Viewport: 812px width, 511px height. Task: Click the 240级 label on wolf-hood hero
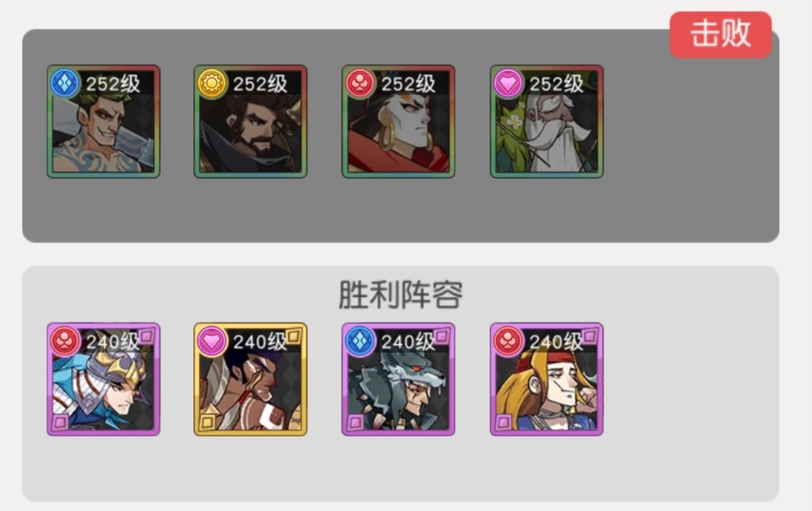click(409, 342)
